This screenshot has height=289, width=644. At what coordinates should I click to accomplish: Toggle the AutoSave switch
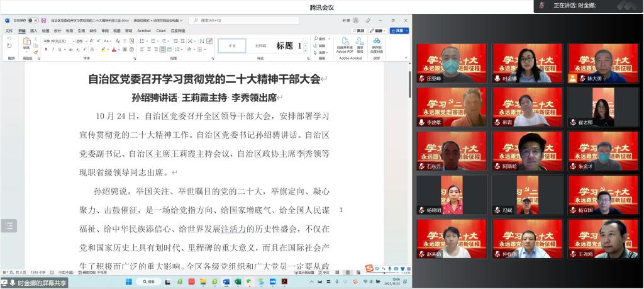pos(33,20)
